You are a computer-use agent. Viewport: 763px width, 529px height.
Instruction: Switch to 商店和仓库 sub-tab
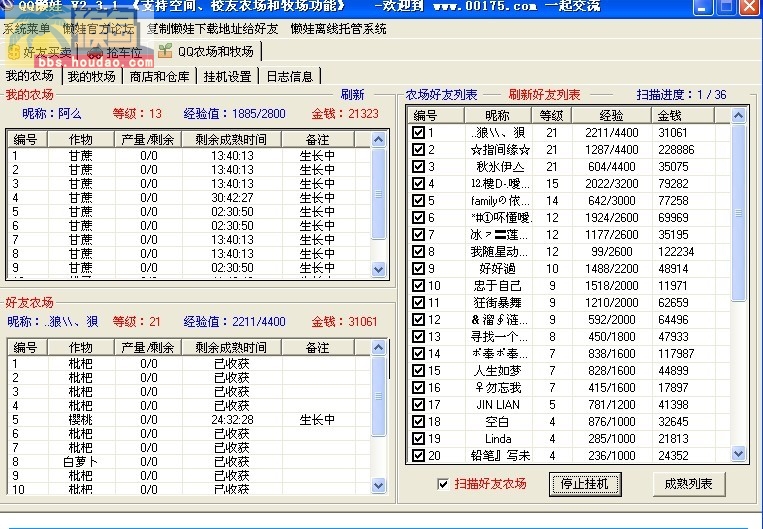pyautogui.click(x=160, y=76)
